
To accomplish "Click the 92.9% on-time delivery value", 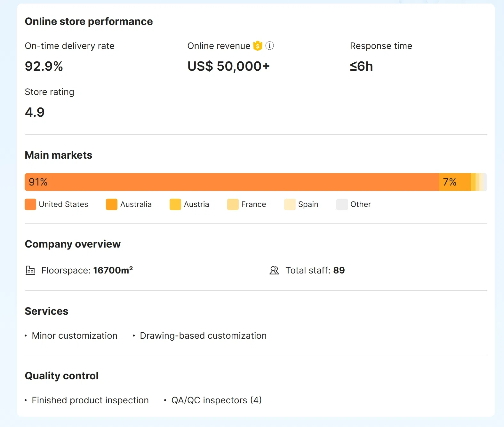I will tap(44, 66).
